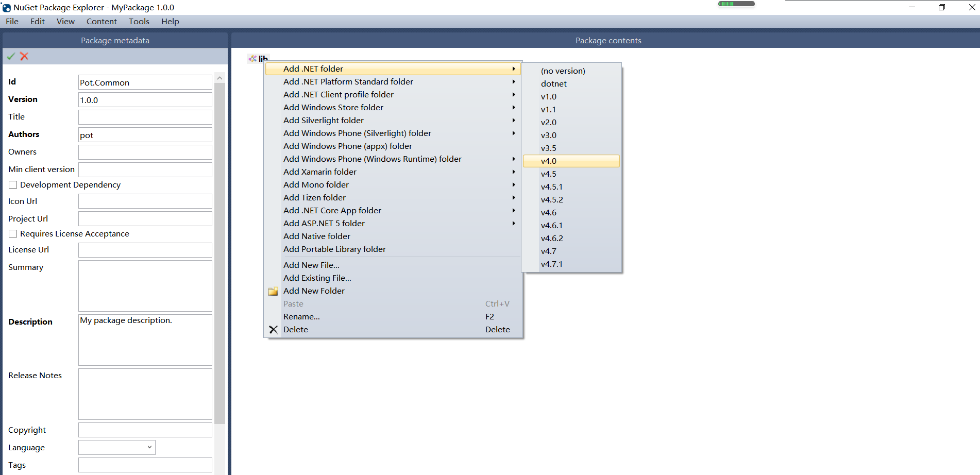Open Add ASP.NET 5 folder submenu
The image size is (980, 475).
[393, 224]
